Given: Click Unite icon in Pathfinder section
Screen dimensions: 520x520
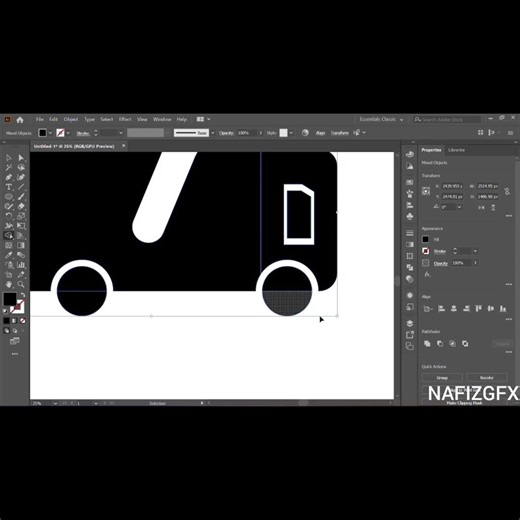Looking at the screenshot, I should tap(427, 343).
